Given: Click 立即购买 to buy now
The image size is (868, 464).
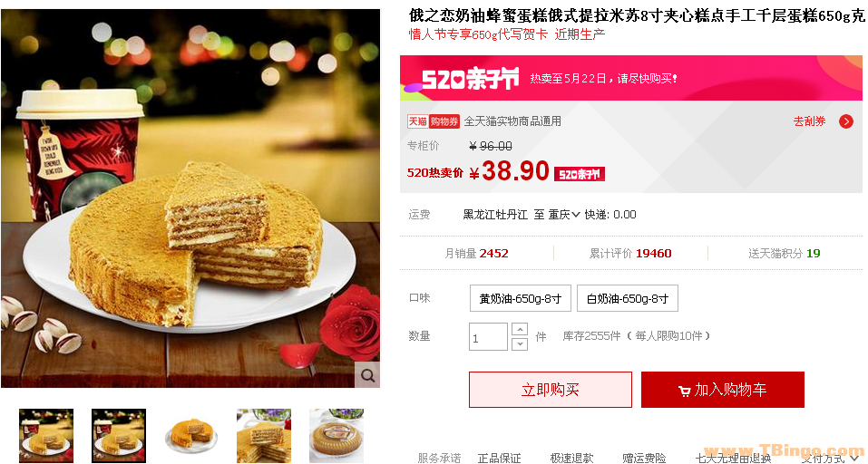Looking at the screenshot, I should (551, 390).
